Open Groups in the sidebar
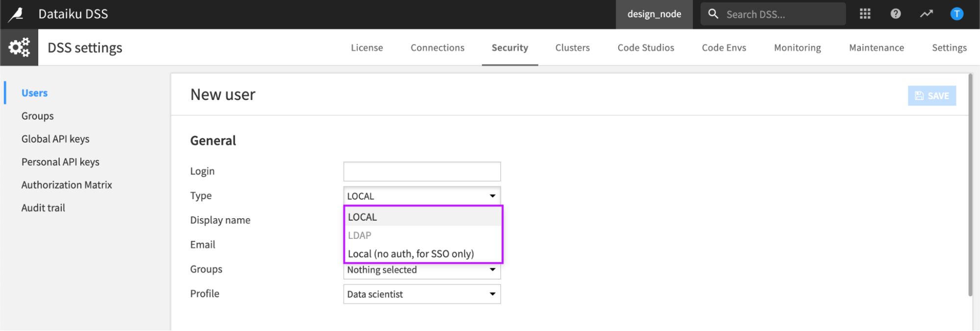Image resolution: width=980 pixels, height=331 pixels. (37, 116)
